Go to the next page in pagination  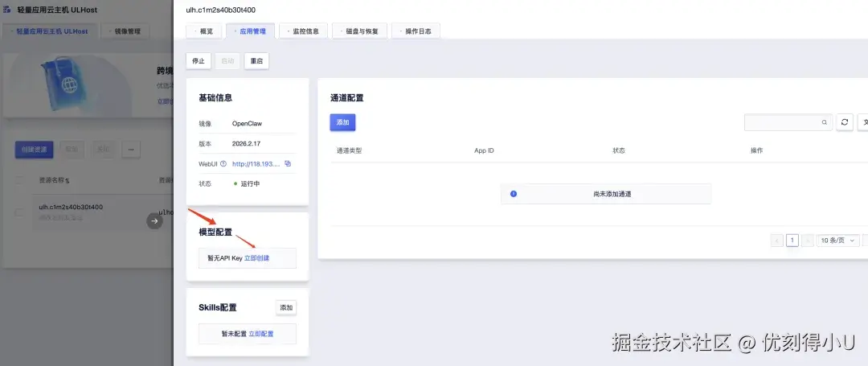click(x=808, y=241)
